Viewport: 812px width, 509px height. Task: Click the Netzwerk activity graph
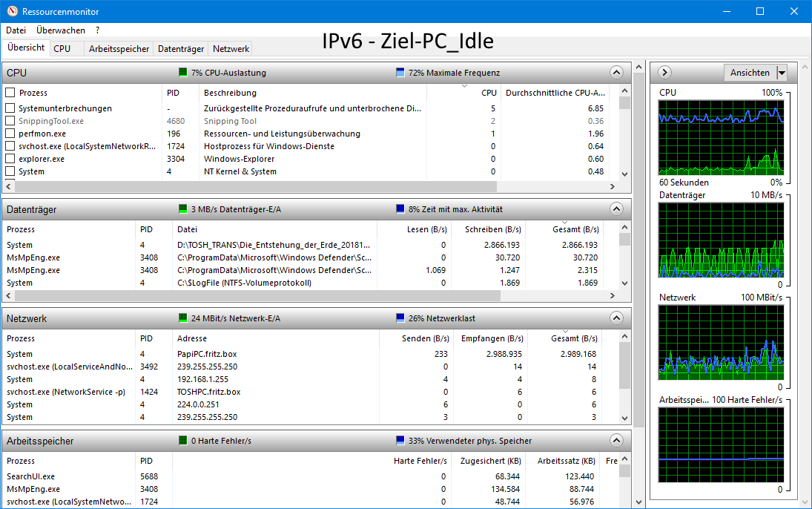[721, 342]
